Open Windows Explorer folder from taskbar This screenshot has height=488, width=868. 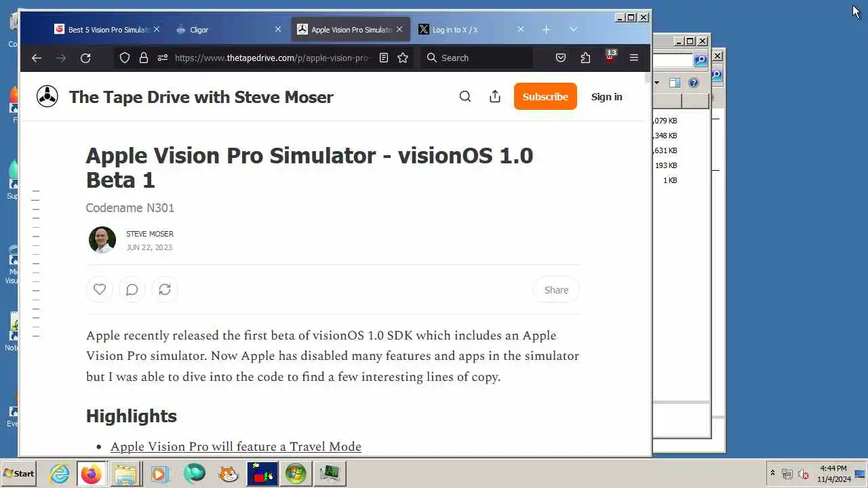coord(125,474)
